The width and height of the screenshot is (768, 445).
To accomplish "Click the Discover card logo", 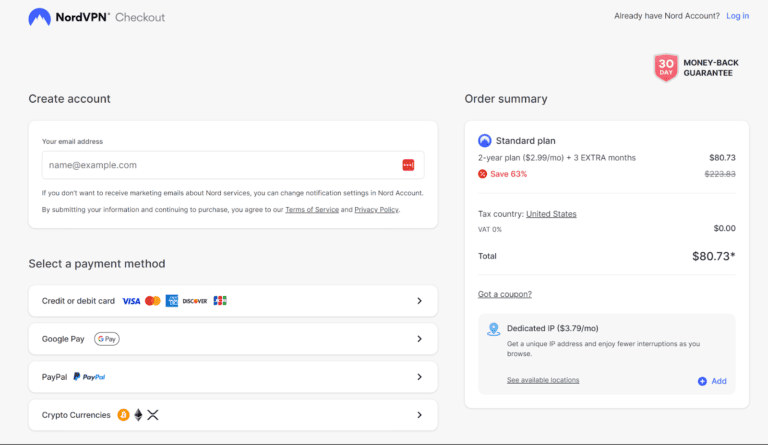I will 195,301.
